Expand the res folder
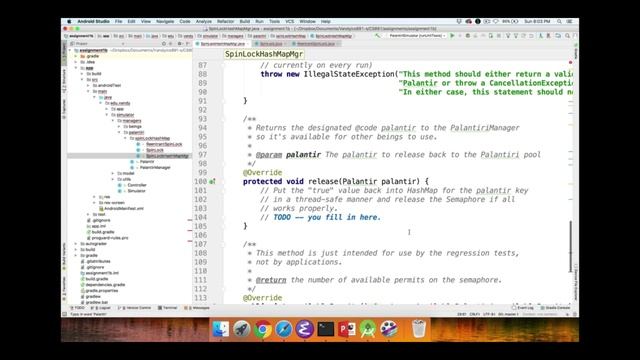This screenshot has width=640, height=360. click(x=95, y=197)
